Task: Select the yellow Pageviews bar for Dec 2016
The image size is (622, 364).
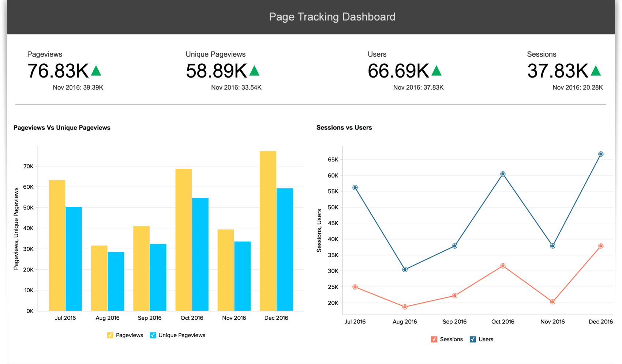Action: click(x=268, y=230)
